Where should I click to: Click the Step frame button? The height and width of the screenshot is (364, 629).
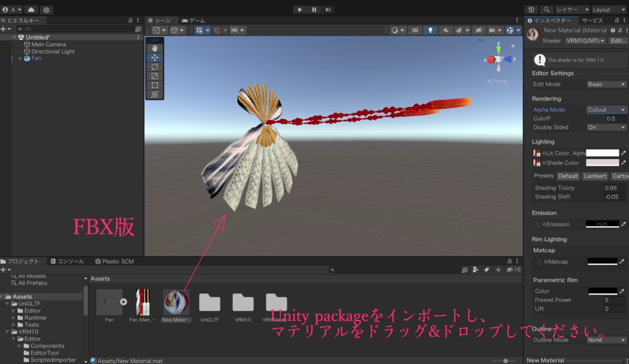[x=328, y=10]
